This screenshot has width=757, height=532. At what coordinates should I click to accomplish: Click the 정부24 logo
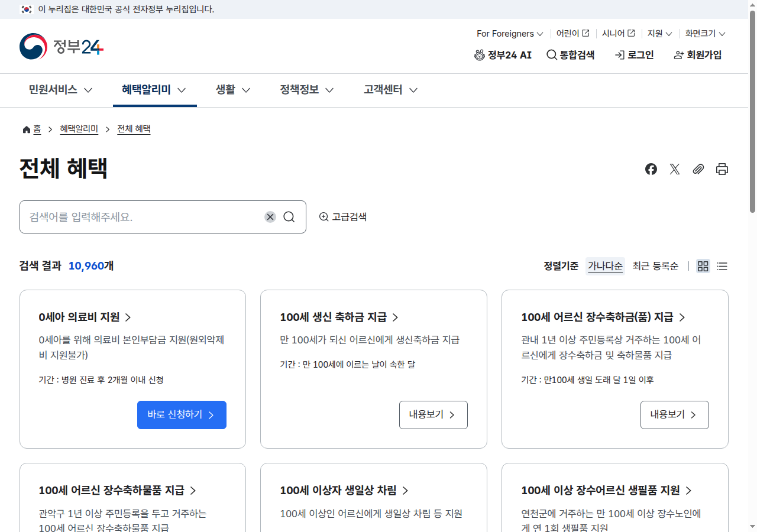62,47
